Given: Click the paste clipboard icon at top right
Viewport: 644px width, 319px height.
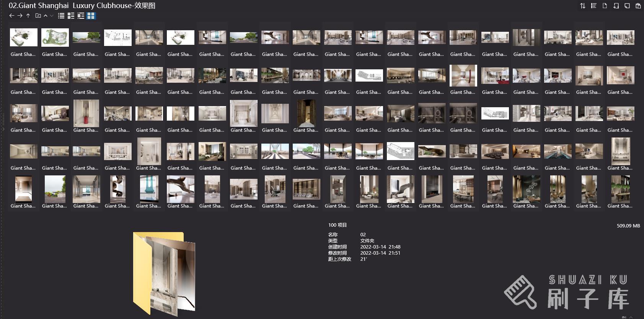Looking at the screenshot, I should [638, 6].
